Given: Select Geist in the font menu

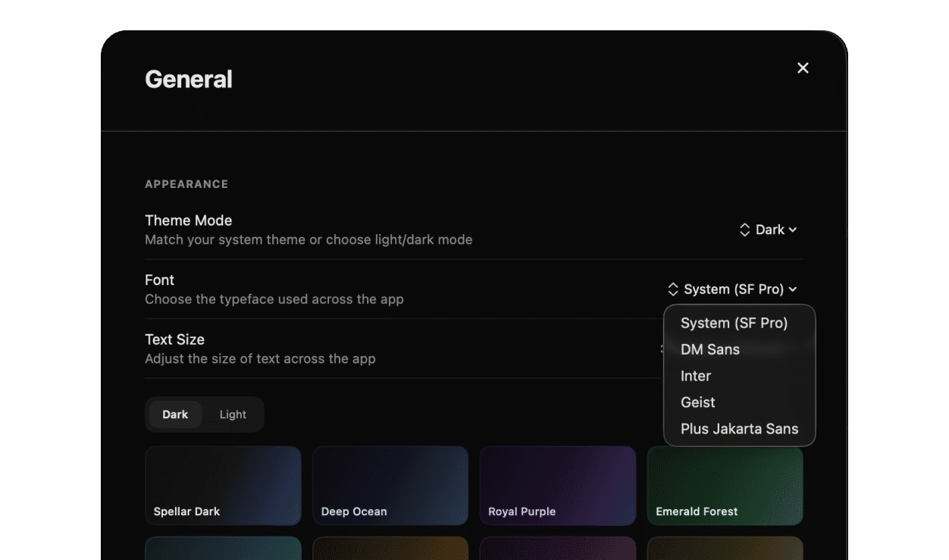Looking at the screenshot, I should click(x=739, y=402).
